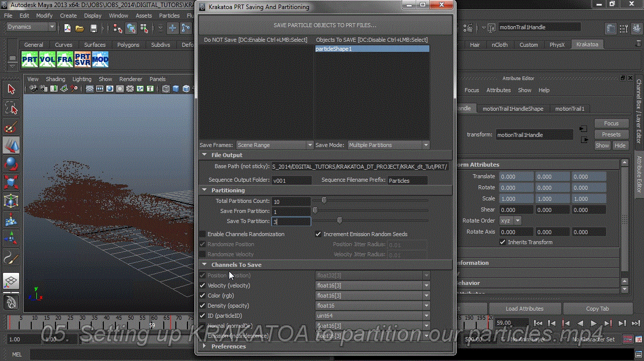Activate the Rotate tool in toolbox

(11, 164)
